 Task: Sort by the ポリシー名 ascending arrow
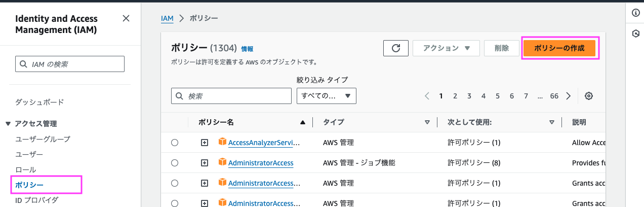(x=303, y=122)
